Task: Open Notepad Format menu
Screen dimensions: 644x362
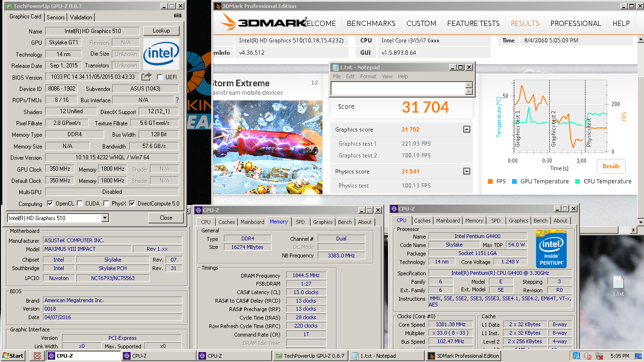Action: 368,76
